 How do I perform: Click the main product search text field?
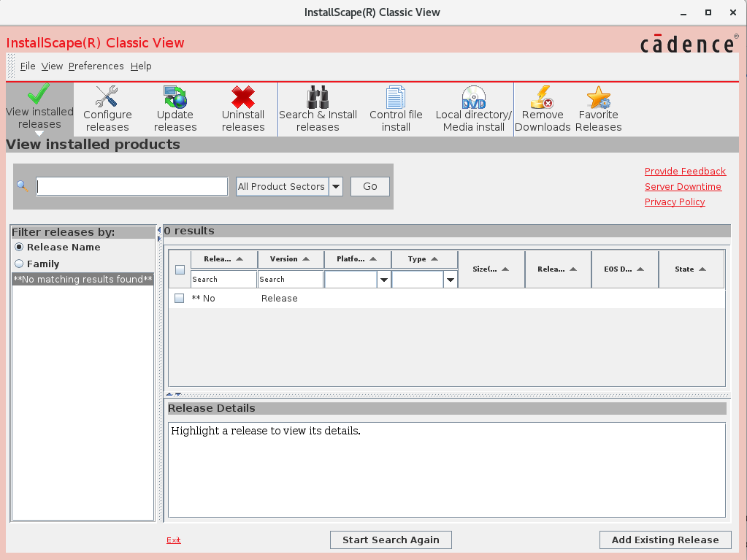tap(132, 187)
